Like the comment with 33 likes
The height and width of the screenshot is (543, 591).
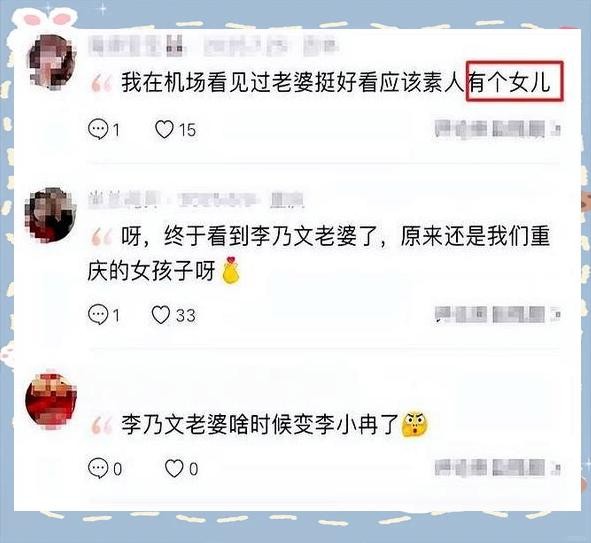173,315
